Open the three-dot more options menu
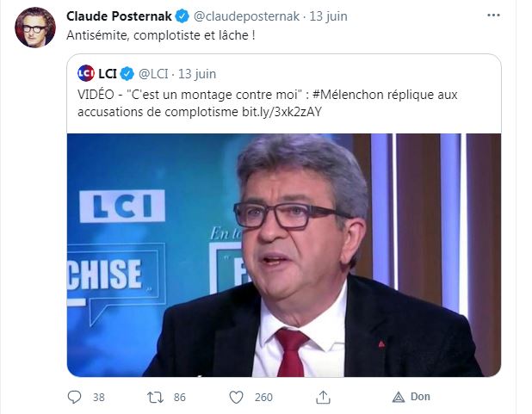 (493, 15)
